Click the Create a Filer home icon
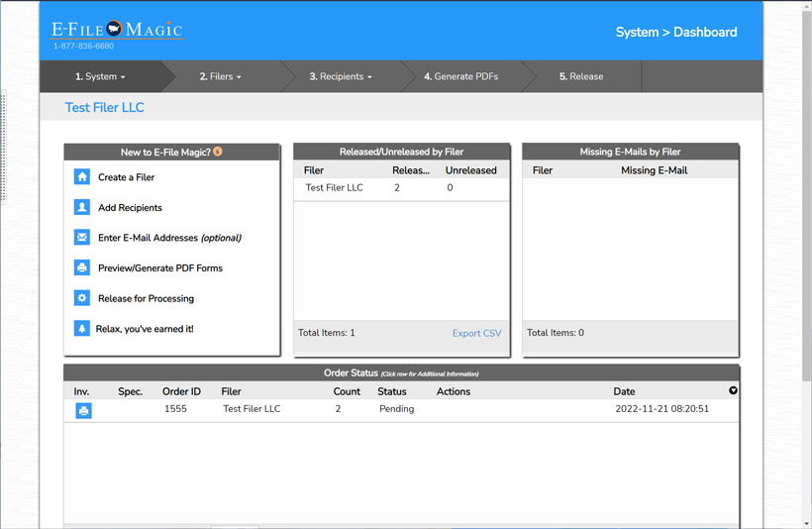Viewport: 812px width, 529px height. (x=82, y=177)
